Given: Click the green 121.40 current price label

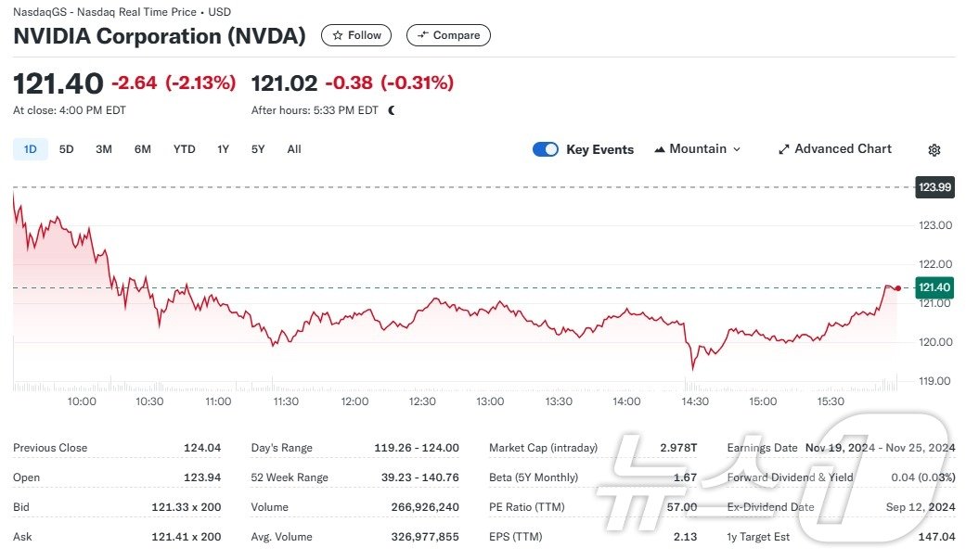Looking at the screenshot, I should pos(934,287).
